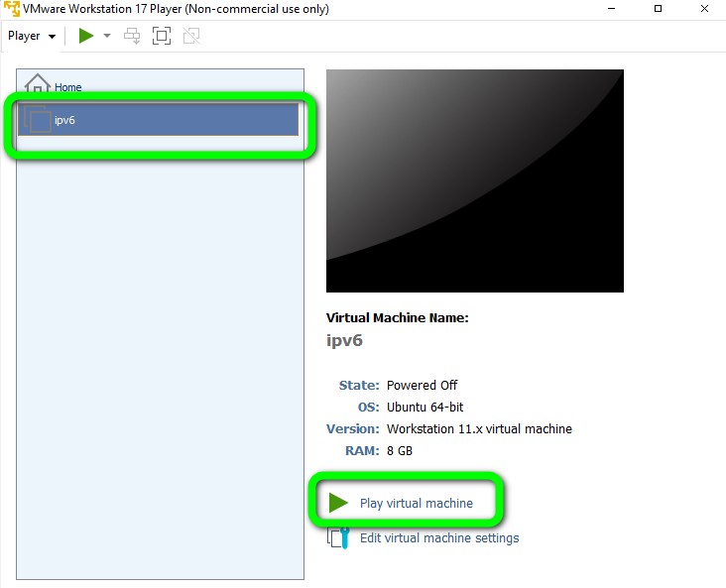Click the Home house icon in library
The height and width of the screenshot is (588, 726).
[37, 85]
